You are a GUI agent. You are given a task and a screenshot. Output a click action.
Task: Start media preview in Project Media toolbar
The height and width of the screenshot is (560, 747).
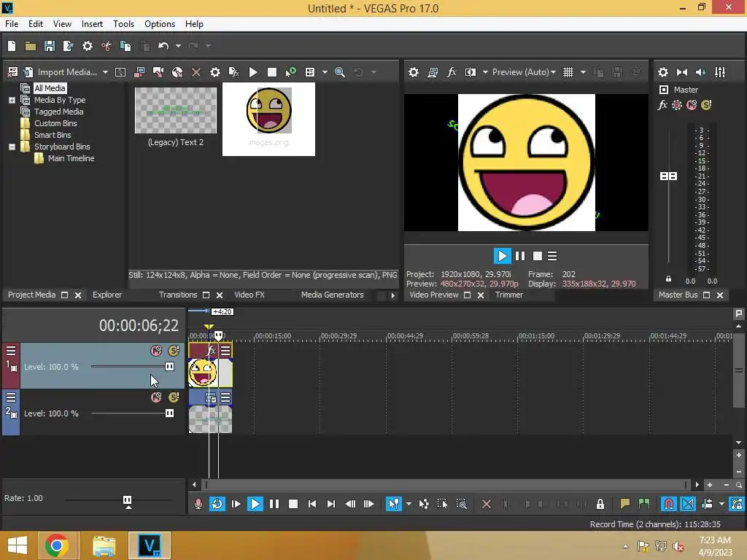coord(253,72)
